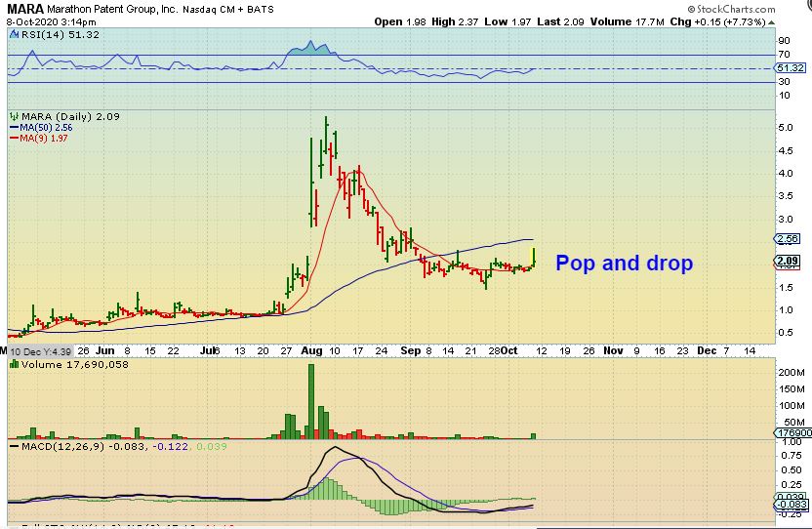Click the 0.039 MACD histogram value in legend
The image size is (812, 529).
click(212, 446)
